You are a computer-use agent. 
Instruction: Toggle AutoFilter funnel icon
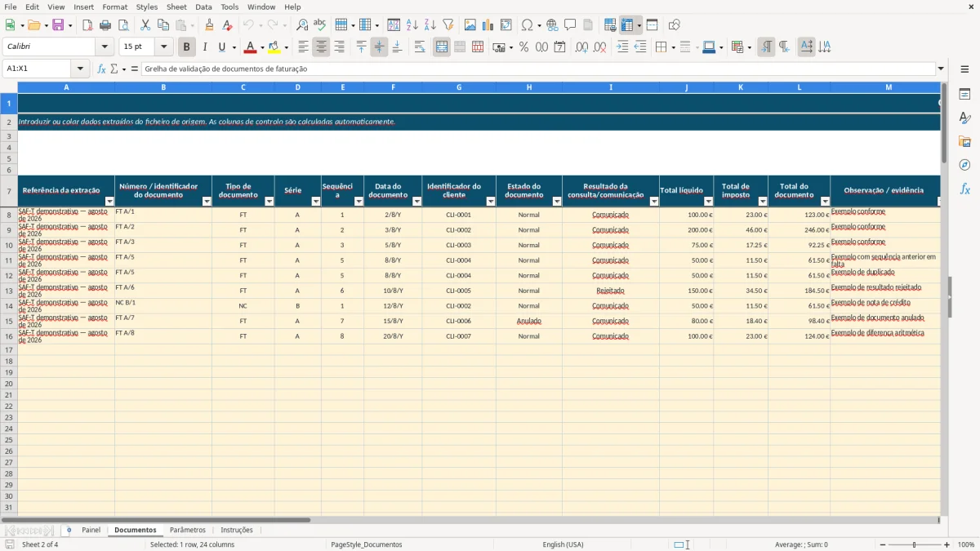pyautogui.click(x=448, y=25)
